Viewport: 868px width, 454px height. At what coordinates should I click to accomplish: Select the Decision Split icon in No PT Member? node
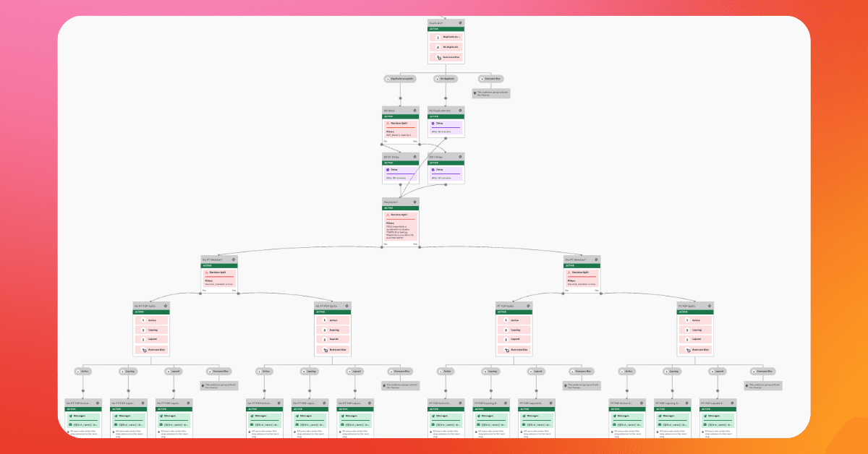(x=206, y=273)
